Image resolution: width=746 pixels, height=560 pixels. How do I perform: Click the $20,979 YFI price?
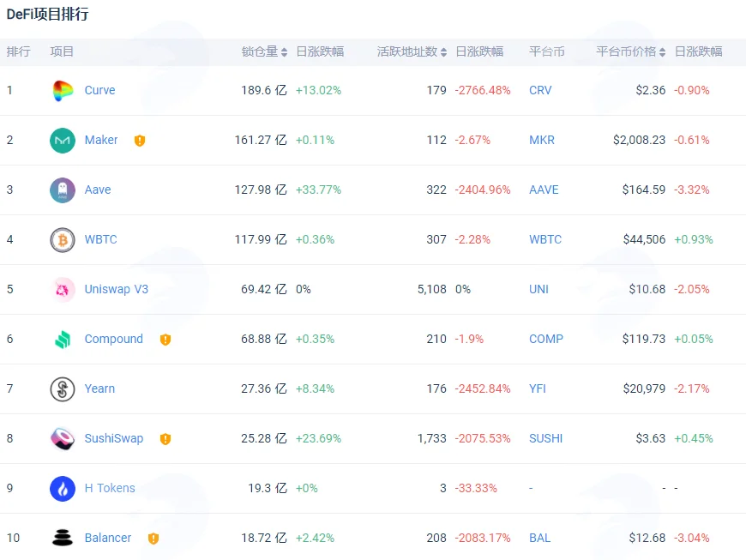point(644,388)
